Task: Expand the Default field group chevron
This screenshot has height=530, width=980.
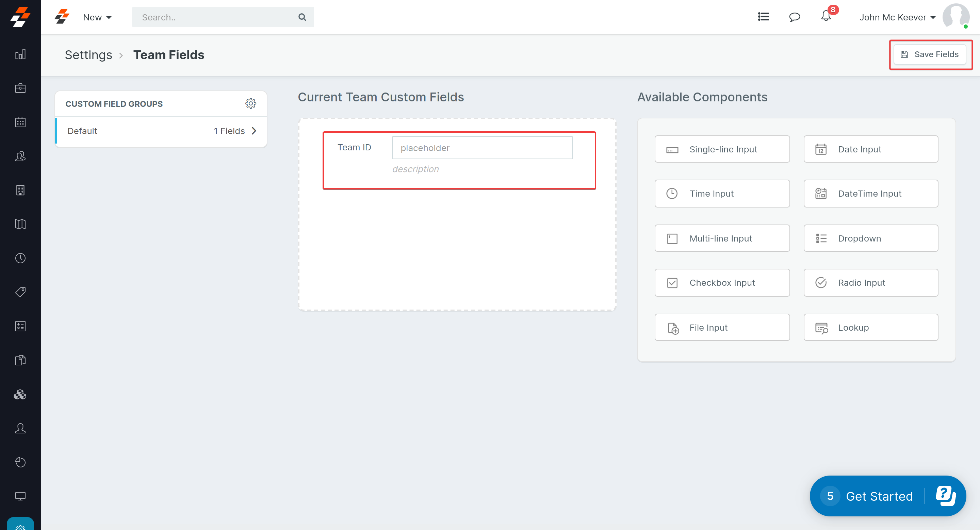Action: click(x=254, y=131)
